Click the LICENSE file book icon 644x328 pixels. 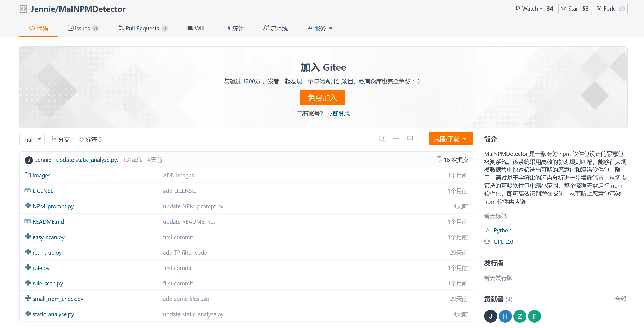point(27,190)
